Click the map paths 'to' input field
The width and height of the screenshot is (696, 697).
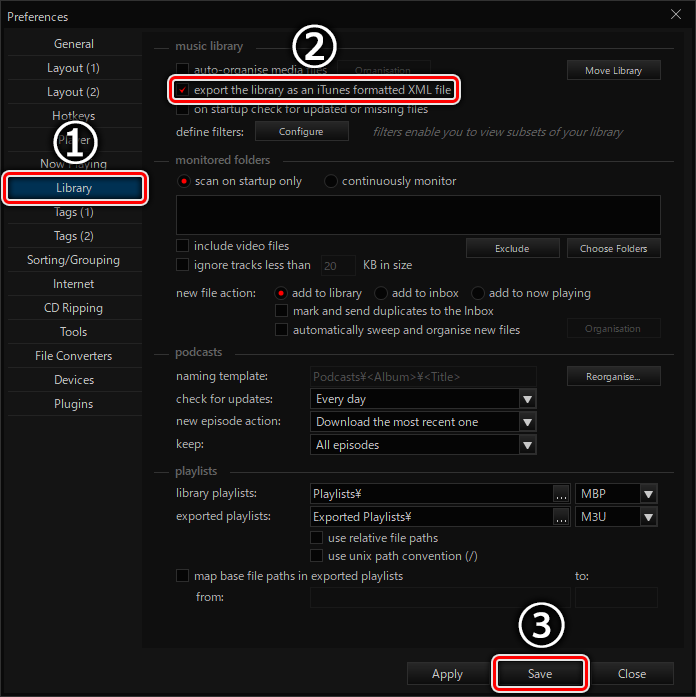coord(616,597)
